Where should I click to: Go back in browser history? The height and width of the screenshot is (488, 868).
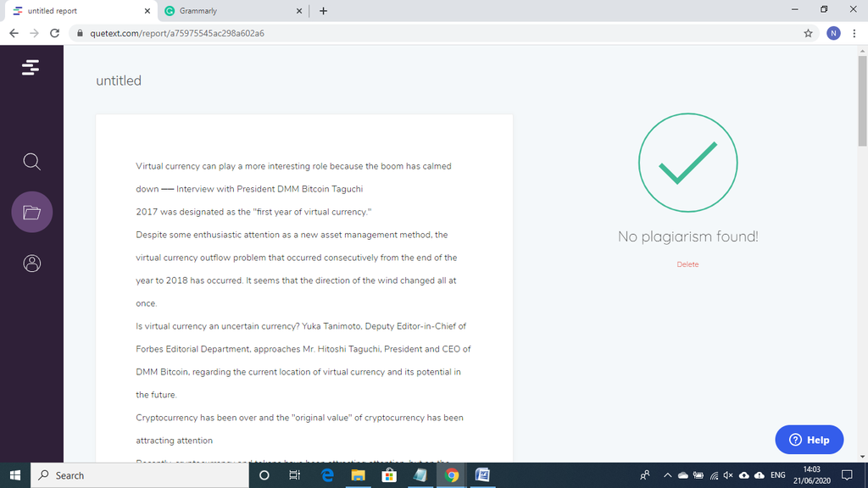pos(14,33)
